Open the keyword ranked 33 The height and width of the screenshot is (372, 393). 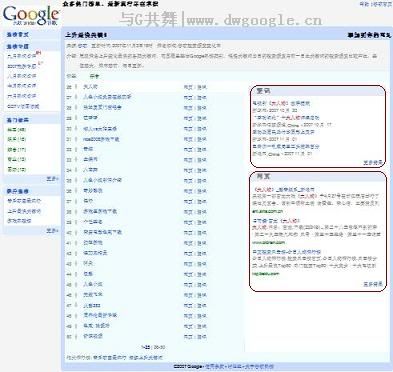point(90,160)
